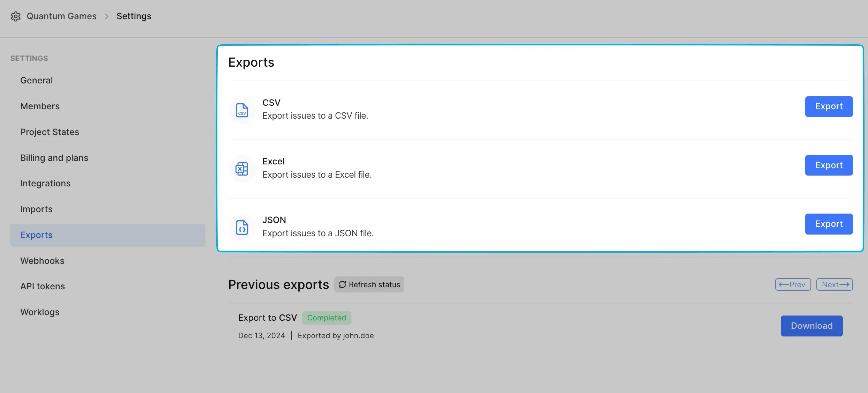Click the settings gear icon in breadcrumb
Viewport: 868px width, 393px height.
coord(15,16)
